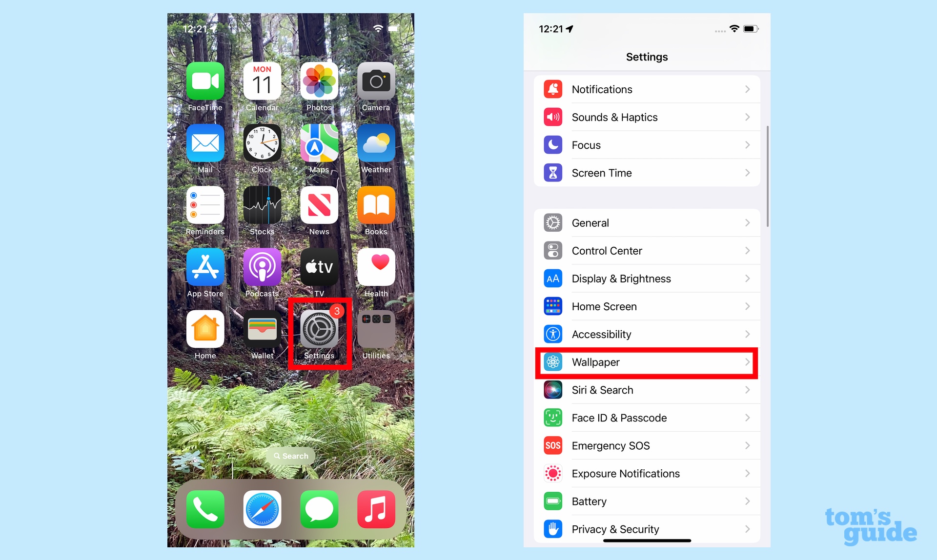The height and width of the screenshot is (560, 937).
Task: Tap the Search bar on home screen
Action: (289, 455)
